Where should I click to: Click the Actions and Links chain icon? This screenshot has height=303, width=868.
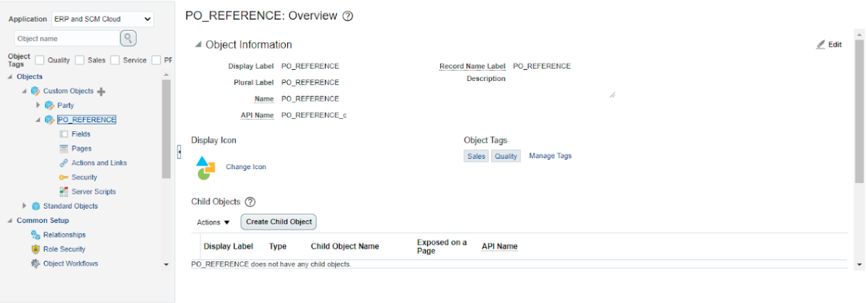point(64,163)
